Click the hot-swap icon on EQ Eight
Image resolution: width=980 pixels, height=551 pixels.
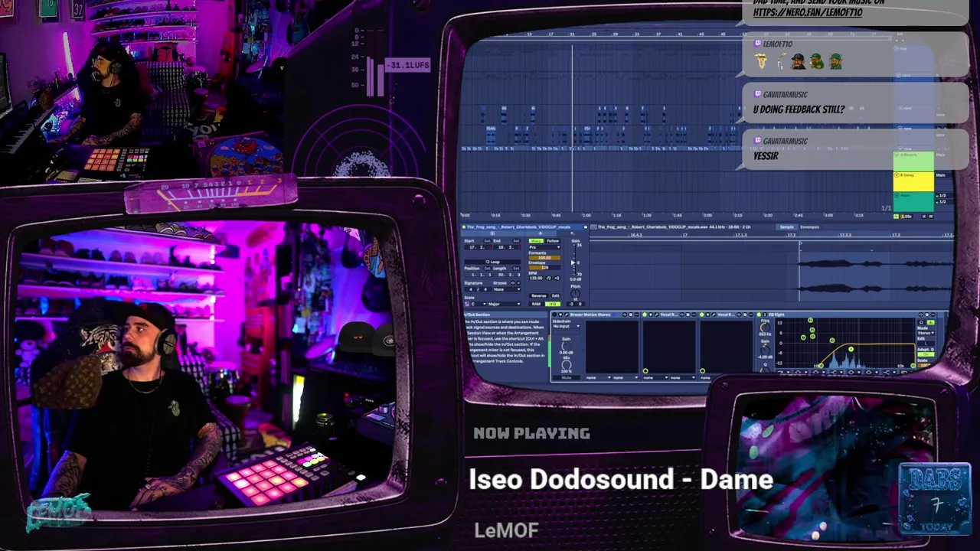coord(921,315)
